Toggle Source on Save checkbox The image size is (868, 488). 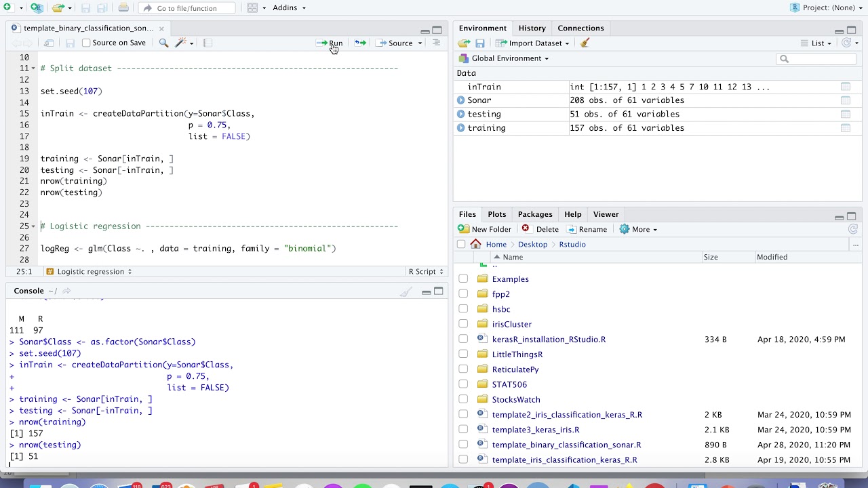click(86, 43)
